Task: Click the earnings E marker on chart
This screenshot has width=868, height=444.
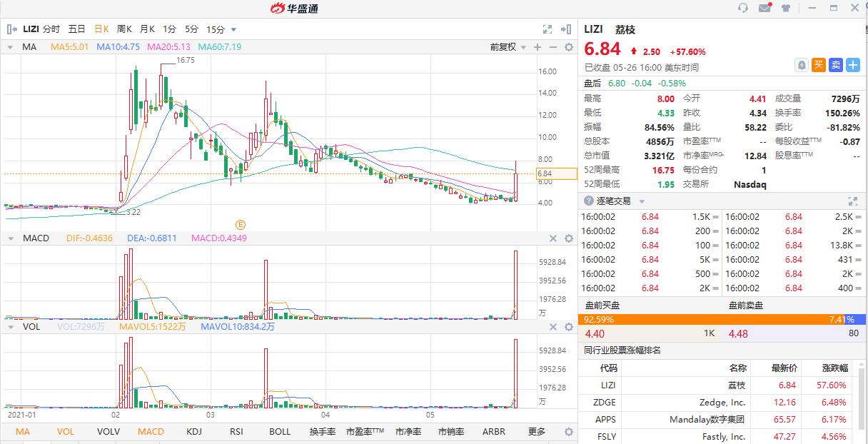Action: tap(241, 224)
